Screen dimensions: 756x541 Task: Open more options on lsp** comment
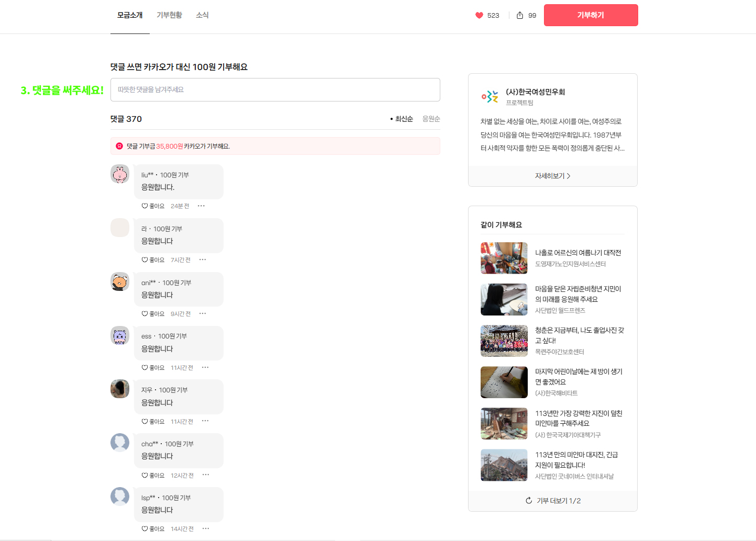click(206, 529)
